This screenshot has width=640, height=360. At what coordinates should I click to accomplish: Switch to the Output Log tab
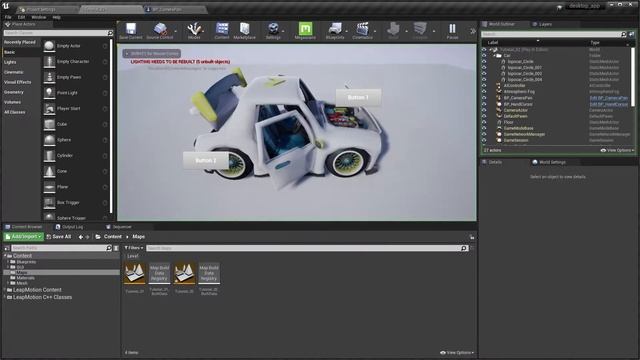pos(69,227)
